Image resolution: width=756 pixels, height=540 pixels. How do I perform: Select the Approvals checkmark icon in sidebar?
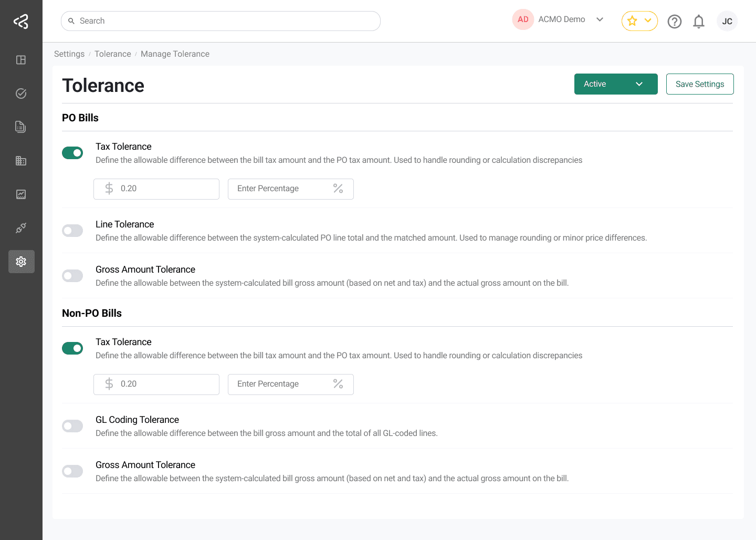point(21,93)
